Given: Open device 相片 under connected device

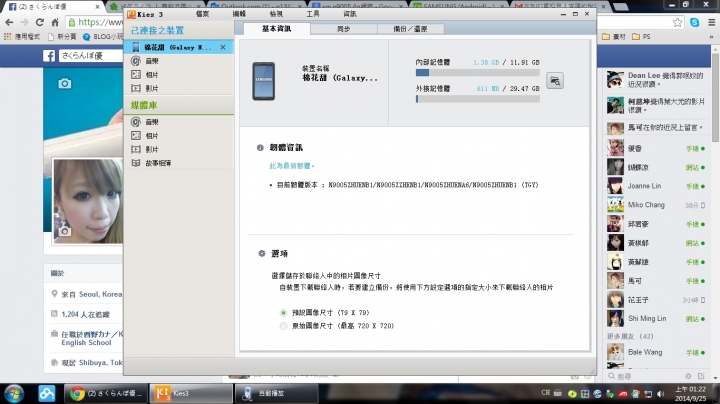Looking at the screenshot, I should pos(152,75).
